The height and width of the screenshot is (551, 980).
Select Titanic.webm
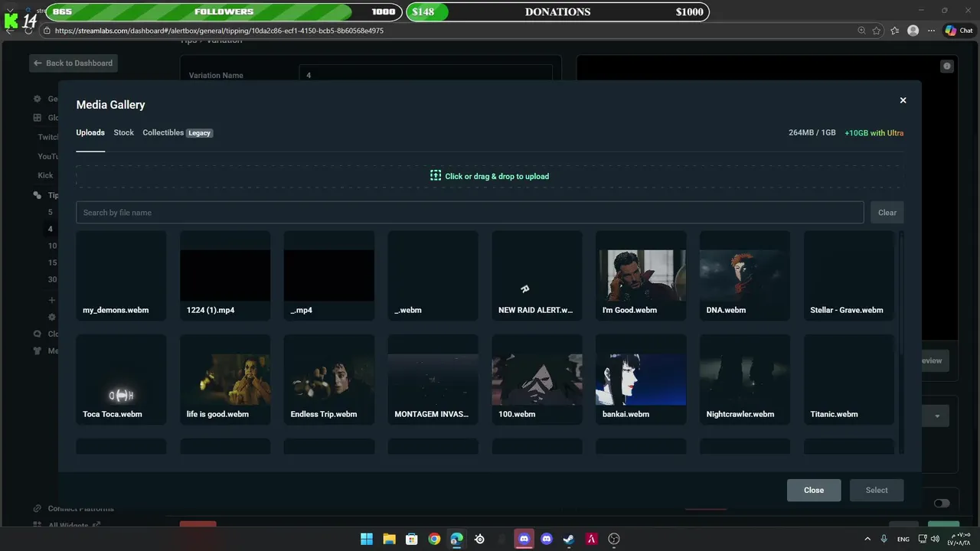849,380
